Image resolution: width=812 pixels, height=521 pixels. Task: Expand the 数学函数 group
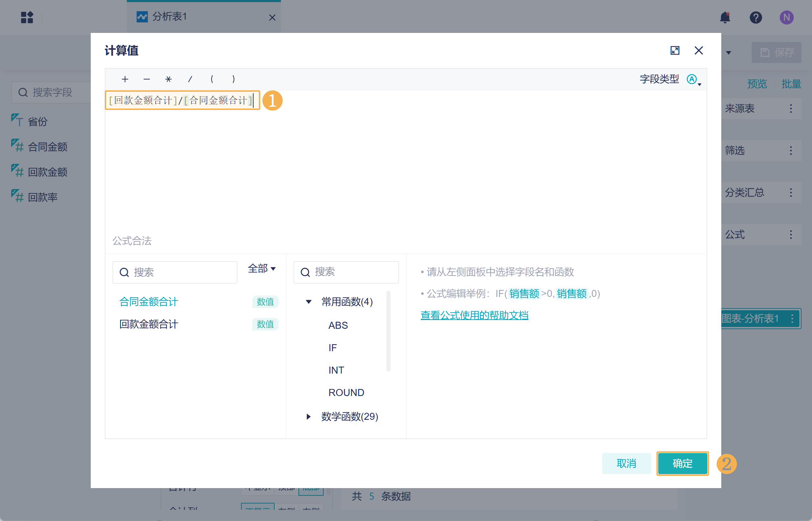click(x=309, y=417)
